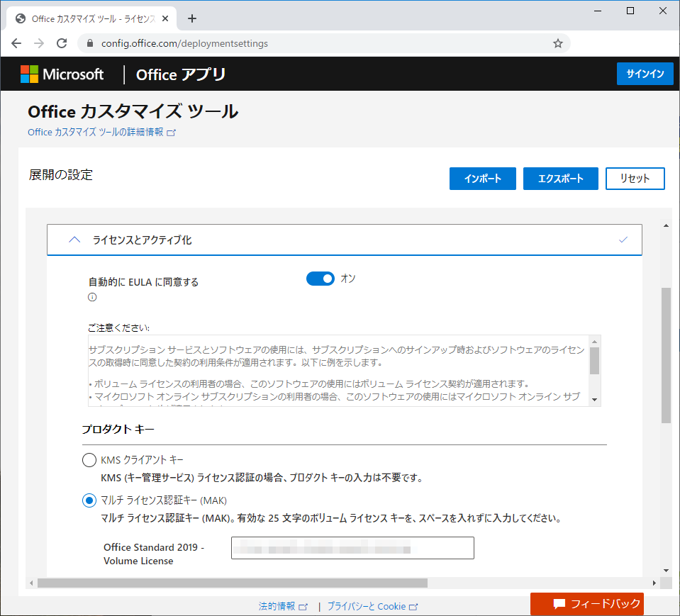Click the browser back arrow
The width and height of the screenshot is (680, 616).
coord(16,43)
